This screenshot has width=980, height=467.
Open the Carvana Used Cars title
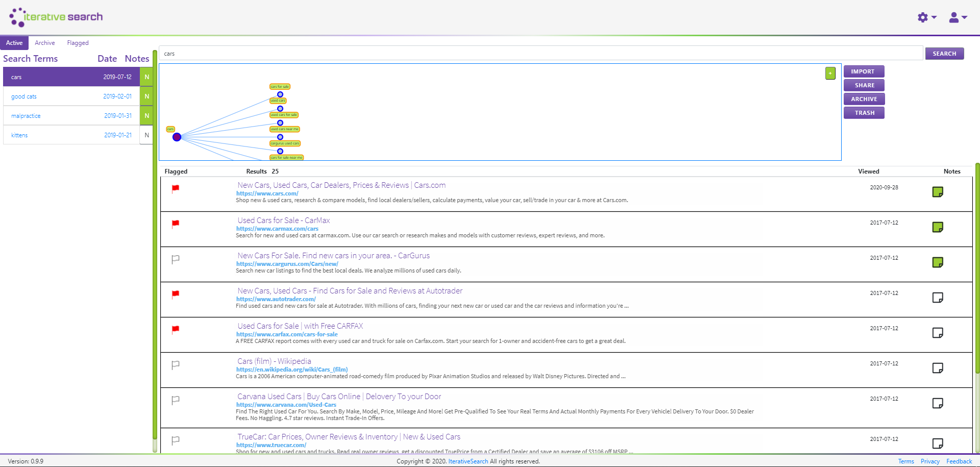(339, 397)
